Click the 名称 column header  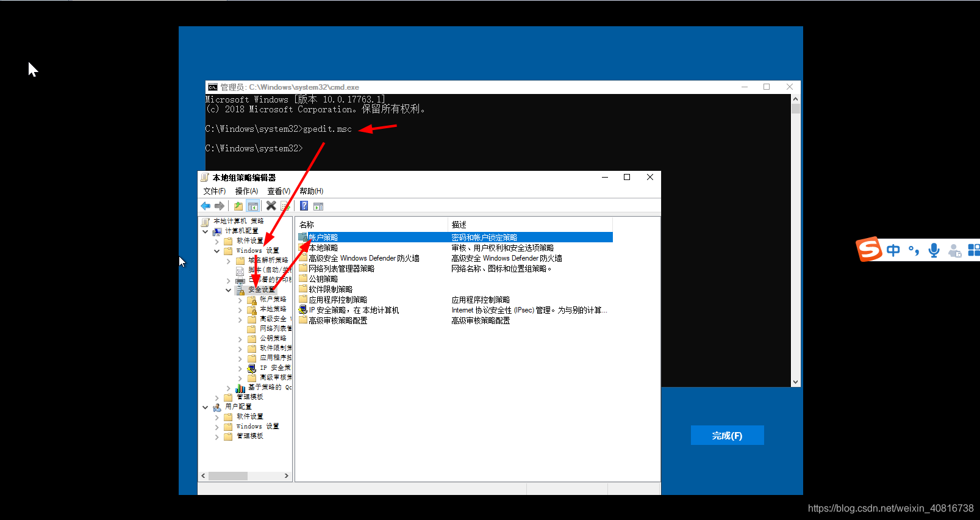[372, 225]
